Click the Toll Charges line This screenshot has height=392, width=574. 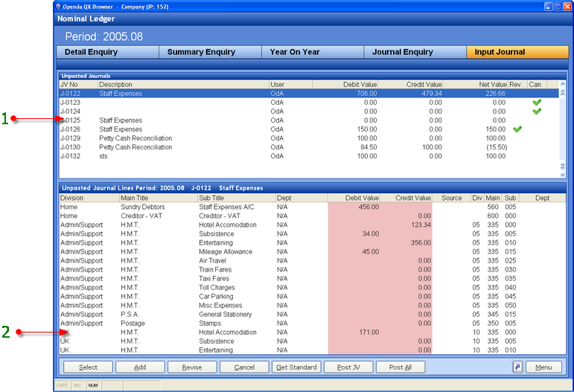point(312,287)
